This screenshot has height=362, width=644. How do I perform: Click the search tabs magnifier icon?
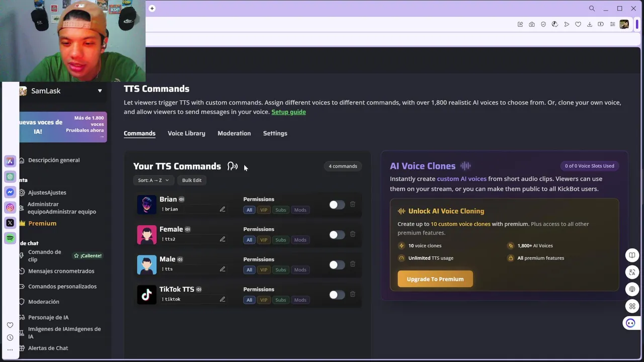coord(592,9)
